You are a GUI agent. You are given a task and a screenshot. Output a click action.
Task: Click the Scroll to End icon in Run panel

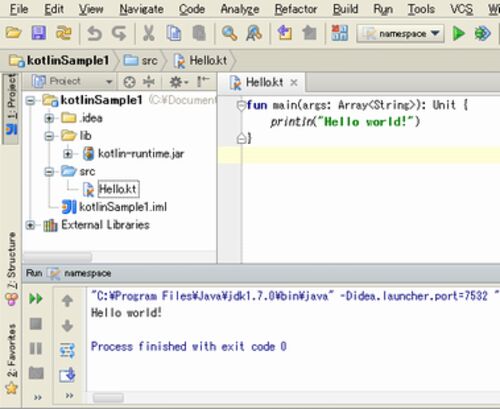tap(67, 375)
